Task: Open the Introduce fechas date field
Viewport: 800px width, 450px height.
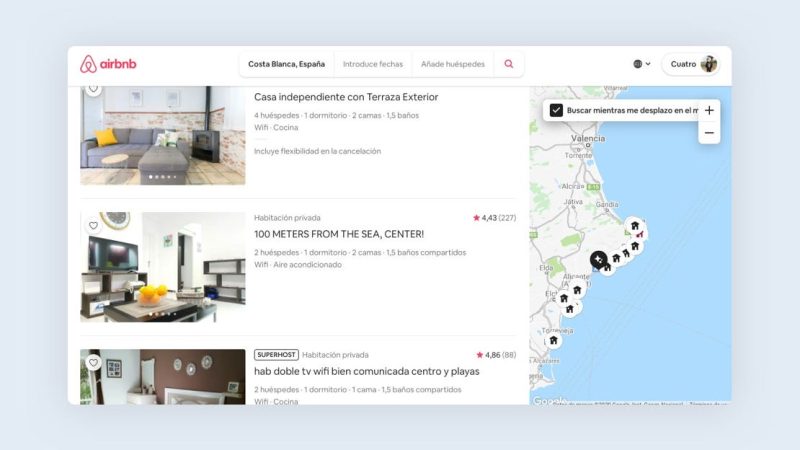Action: [372, 64]
